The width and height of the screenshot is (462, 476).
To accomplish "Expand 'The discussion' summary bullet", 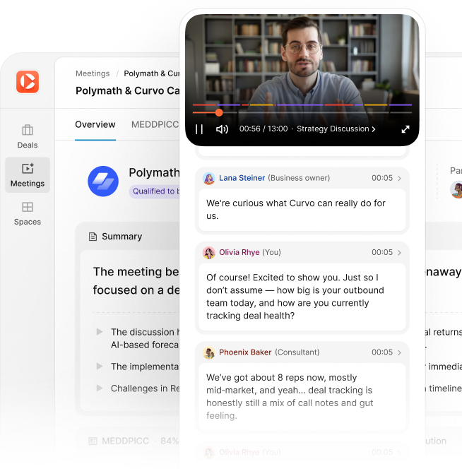I will click(x=100, y=331).
